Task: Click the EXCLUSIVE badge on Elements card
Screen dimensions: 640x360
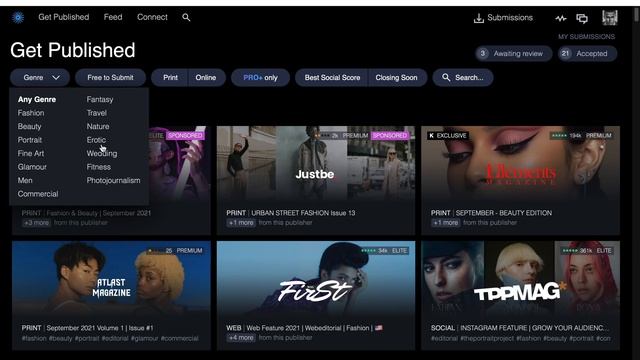Action: (448, 136)
